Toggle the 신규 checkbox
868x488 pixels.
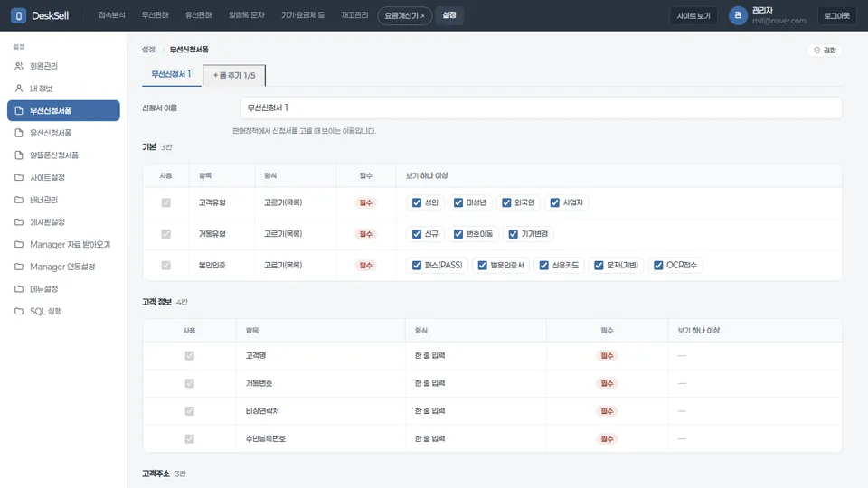417,234
